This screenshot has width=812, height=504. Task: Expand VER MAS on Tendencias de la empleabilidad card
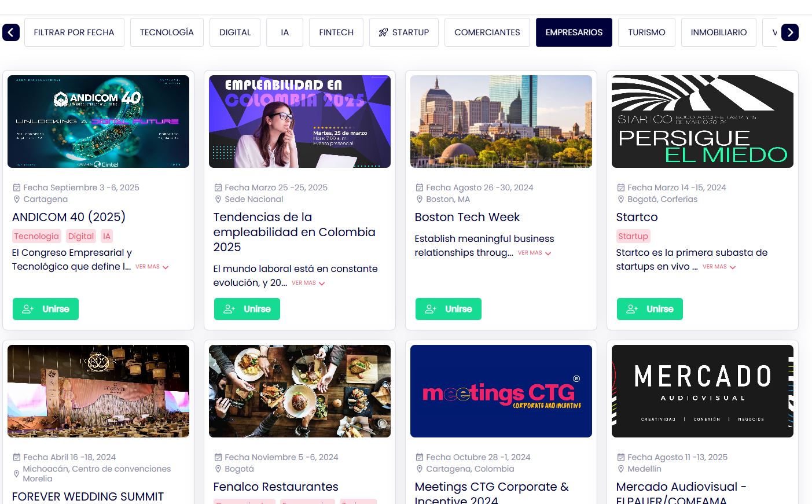pos(308,283)
